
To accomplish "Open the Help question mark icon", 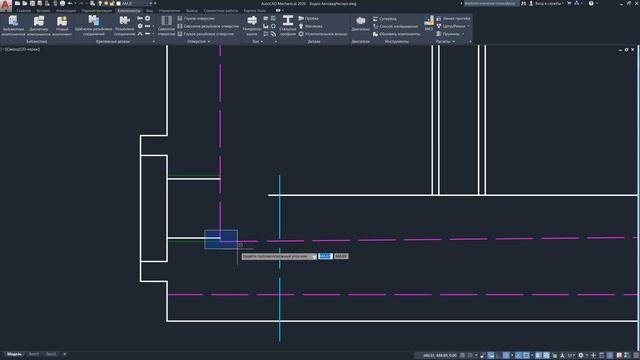I will tap(591, 3).
